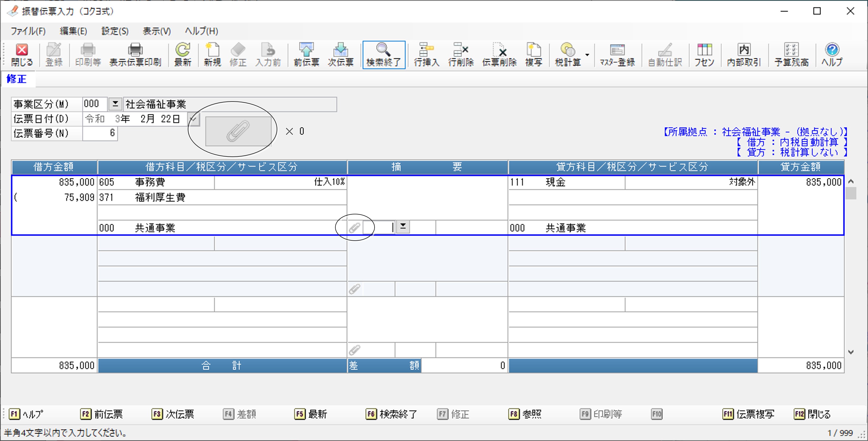
Task: Expand the 事業区分 dropdown
Action: click(115, 104)
